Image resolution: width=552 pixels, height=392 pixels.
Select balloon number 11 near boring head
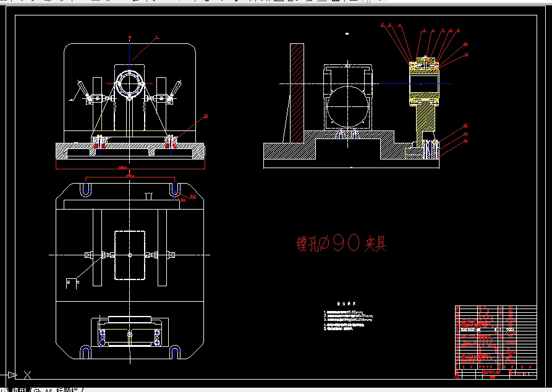pyautogui.click(x=466, y=54)
